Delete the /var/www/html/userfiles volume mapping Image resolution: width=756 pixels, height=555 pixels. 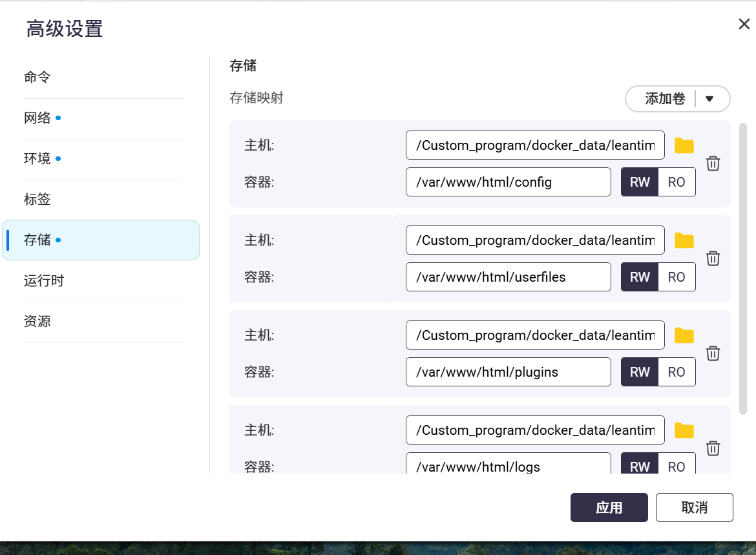pos(713,258)
